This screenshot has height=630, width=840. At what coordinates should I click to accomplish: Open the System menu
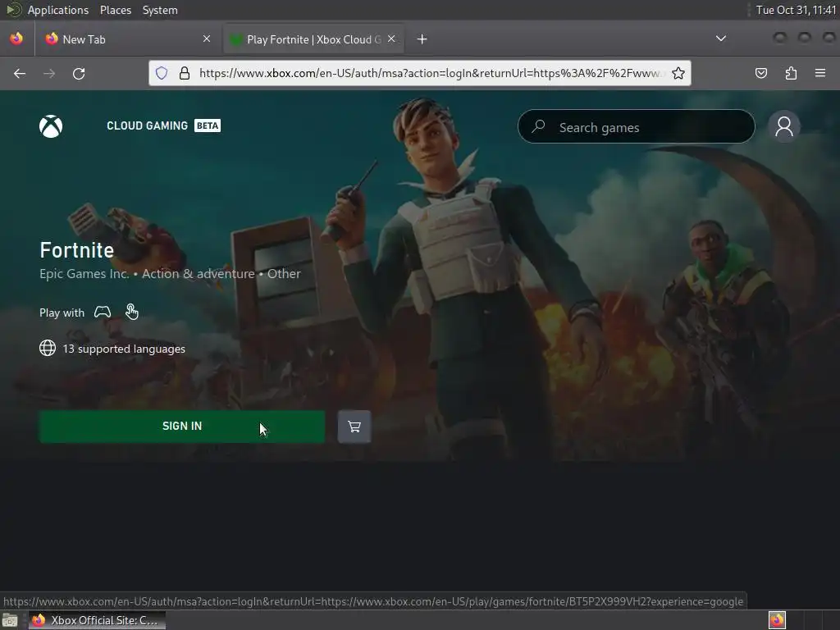(x=160, y=10)
